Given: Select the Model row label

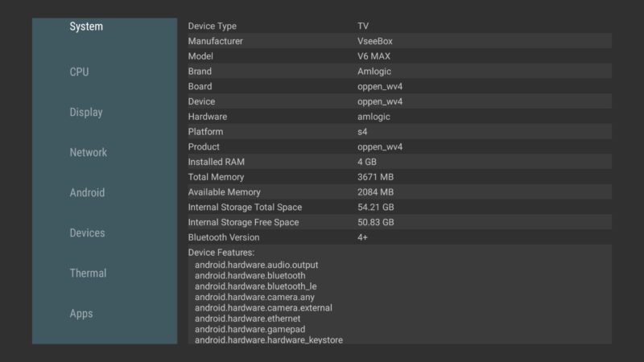Looking at the screenshot, I should click(200, 56).
